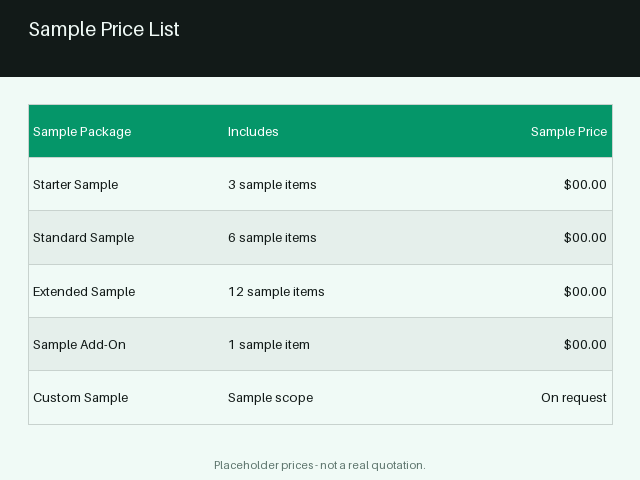Click the Standard Sample price value

tap(585, 238)
